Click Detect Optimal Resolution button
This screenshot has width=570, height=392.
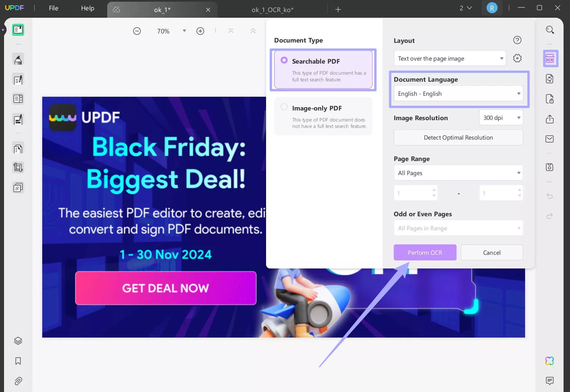(x=458, y=138)
